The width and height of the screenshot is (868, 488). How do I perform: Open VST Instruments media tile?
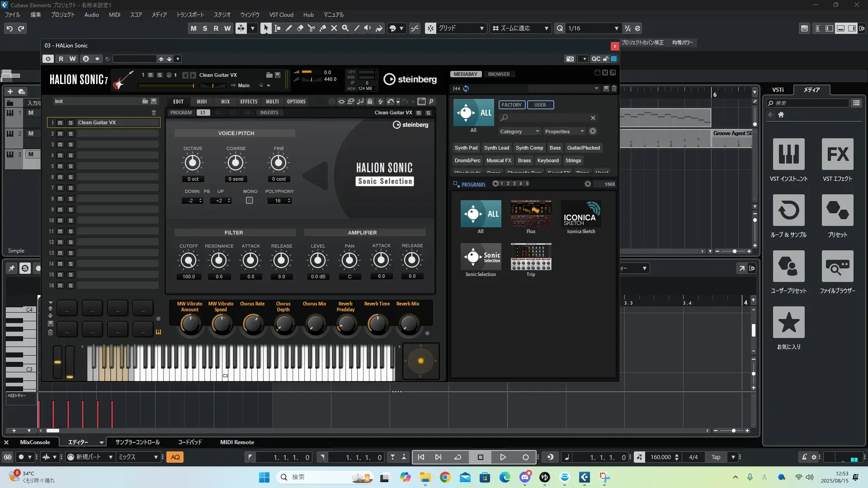788,155
